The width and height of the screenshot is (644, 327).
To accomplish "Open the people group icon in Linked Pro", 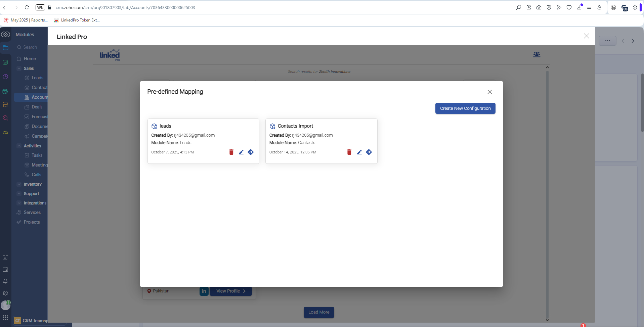I will point(536,54).
